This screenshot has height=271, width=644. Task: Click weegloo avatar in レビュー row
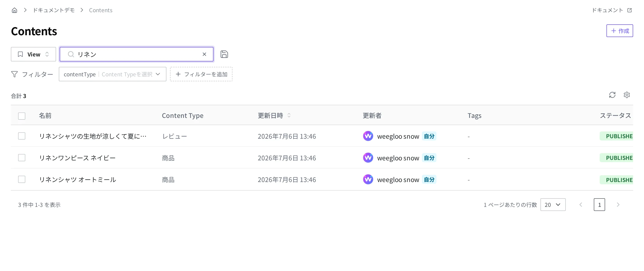coord(368,136)
